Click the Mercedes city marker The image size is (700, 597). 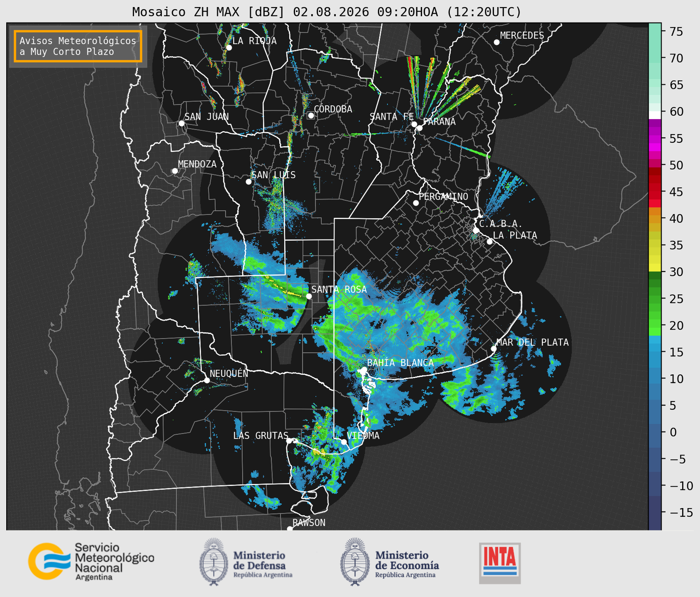coord(496,42)
